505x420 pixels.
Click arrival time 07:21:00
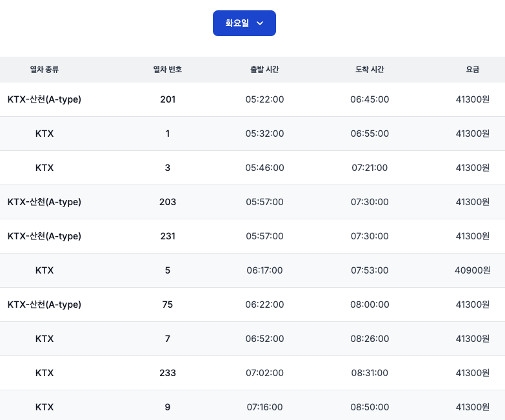(x=370, y=168)
